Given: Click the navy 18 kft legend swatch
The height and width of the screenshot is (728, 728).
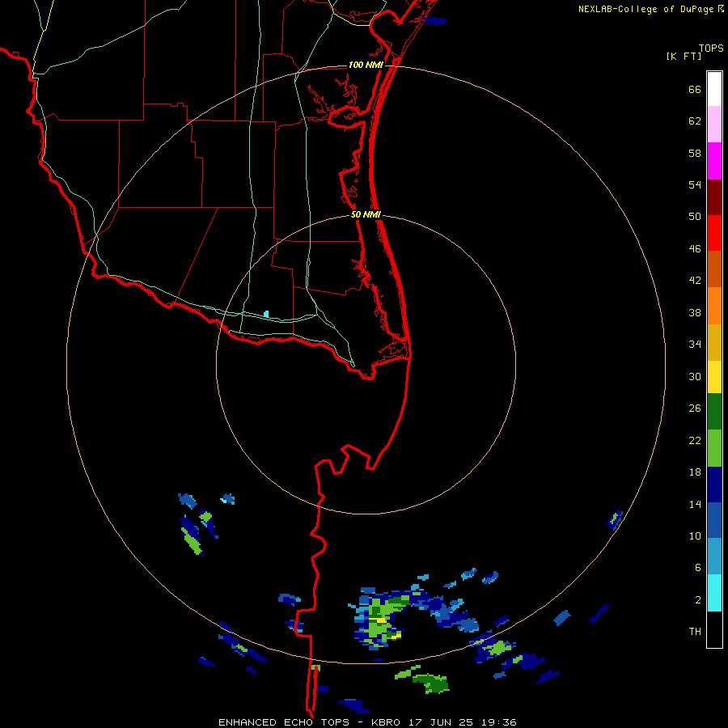Looking at the screenshot, I should tap(714, 485).
